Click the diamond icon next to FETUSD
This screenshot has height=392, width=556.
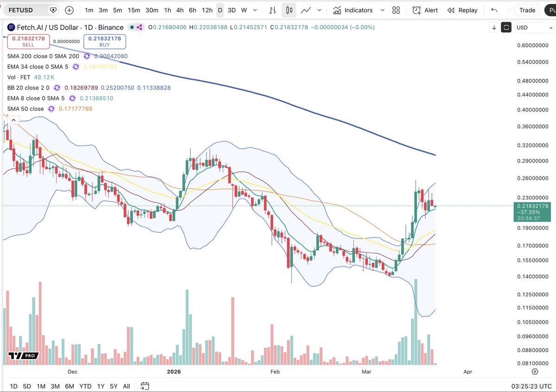pyautogui.click(x=53, y=10)
